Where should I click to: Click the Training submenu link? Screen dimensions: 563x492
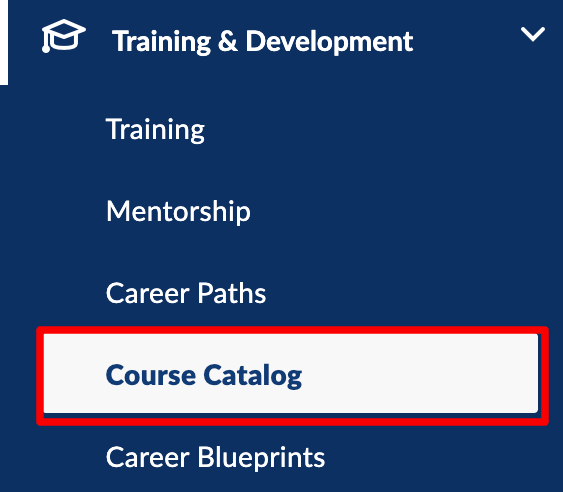pos(155,130)
